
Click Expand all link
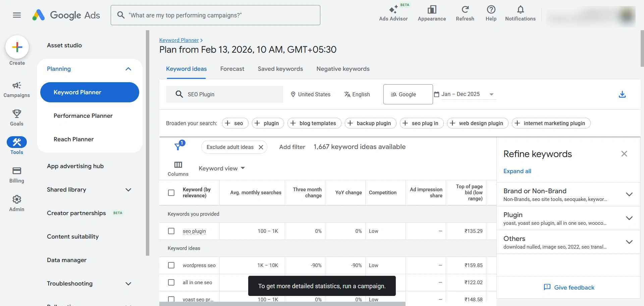(517, 171)
